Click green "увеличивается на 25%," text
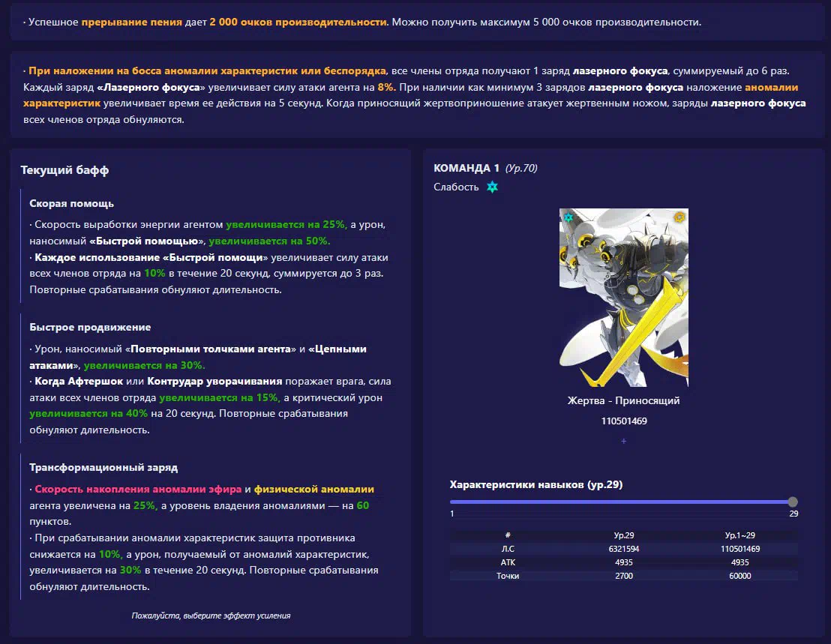This screenshot has width=831, height=644. (x=286, y=225)
